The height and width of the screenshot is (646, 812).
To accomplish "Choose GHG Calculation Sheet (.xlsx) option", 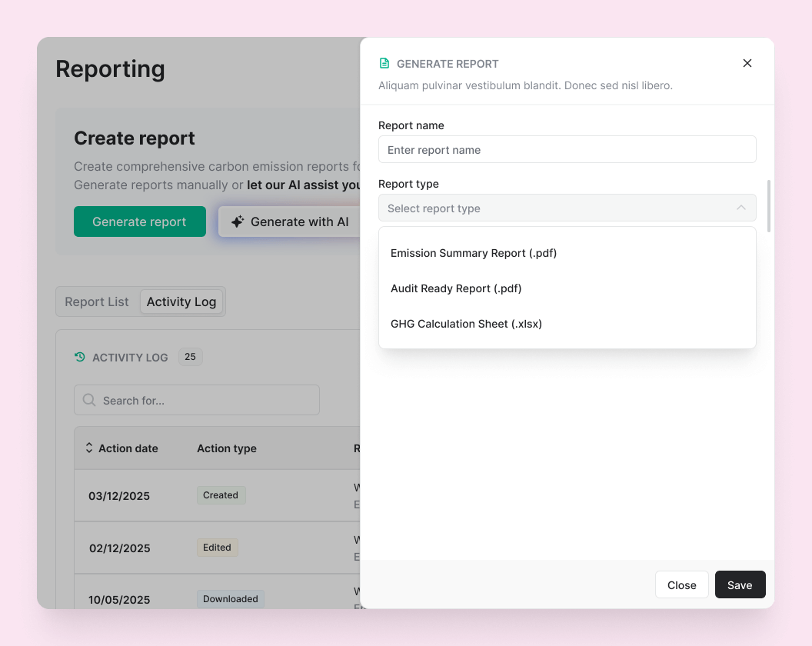I will [x=567, y=324].
